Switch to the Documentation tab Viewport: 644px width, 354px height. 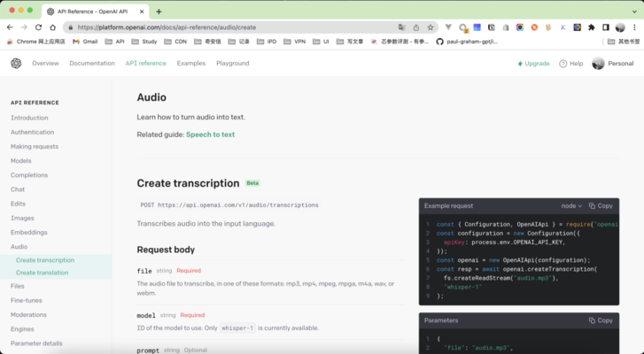(x=92, y=63)
